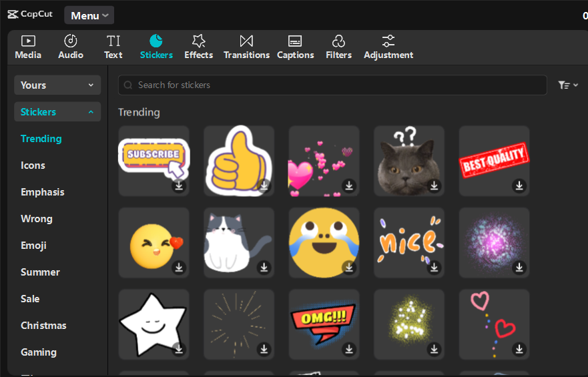588x377 pixels.
Task: Open the Audio panel
Action: tap(71, 47)
